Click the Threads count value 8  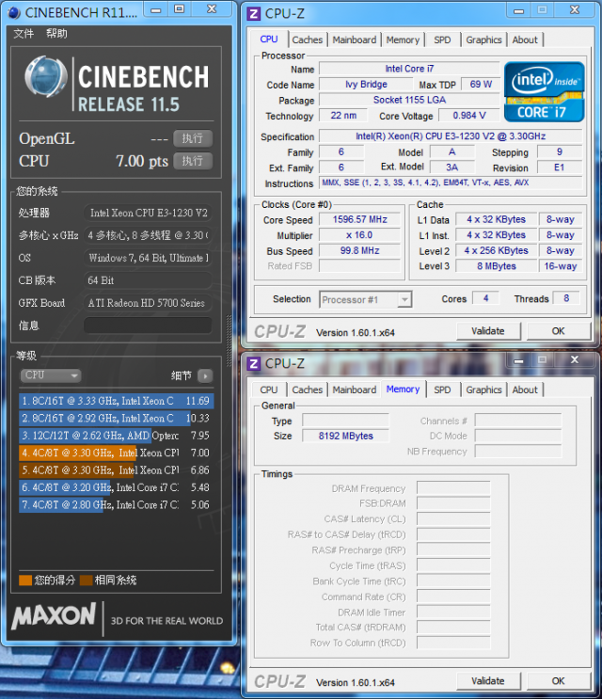[x=566, y=298]
